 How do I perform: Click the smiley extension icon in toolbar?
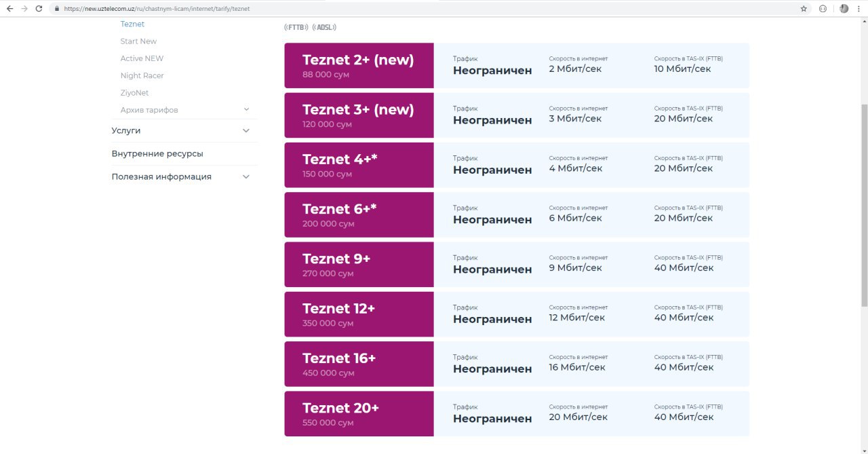[823, 9]
